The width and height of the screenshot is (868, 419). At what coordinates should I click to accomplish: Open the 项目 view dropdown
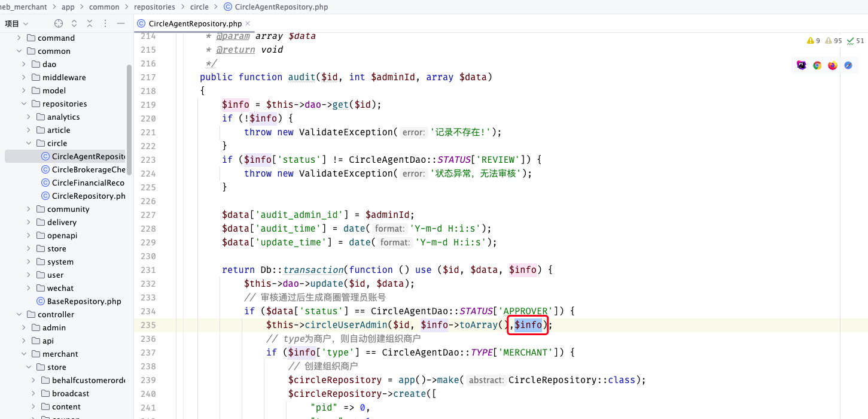17,23
